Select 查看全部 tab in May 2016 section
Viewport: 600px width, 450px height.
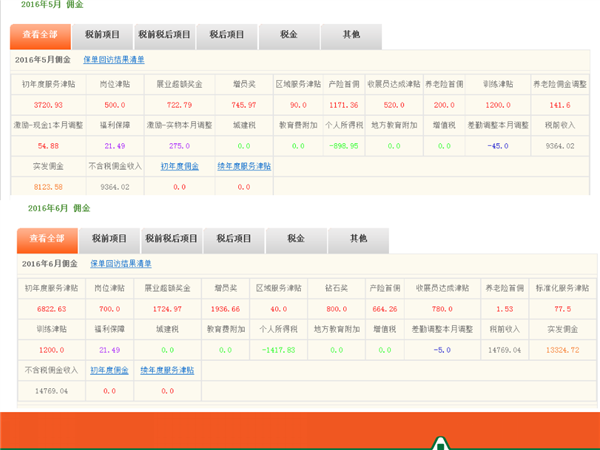coord(41,35)
